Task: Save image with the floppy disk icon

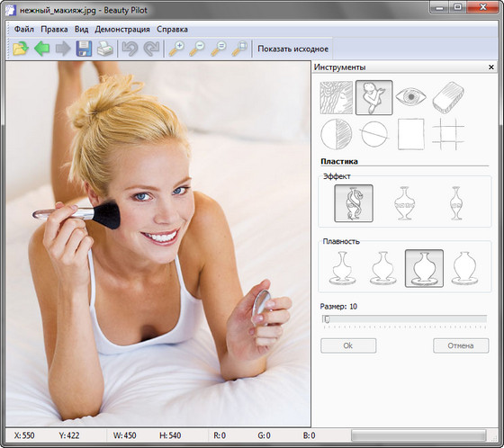Action: click(x=84, y=49)
